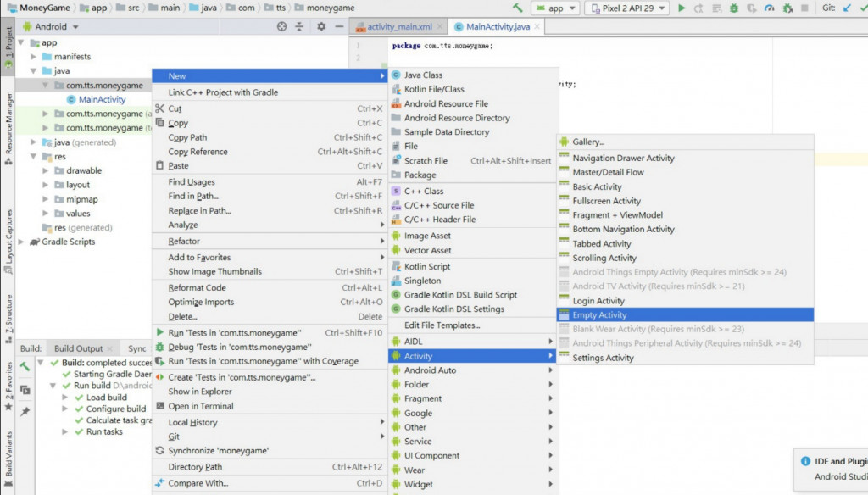
Task: Open the Build Variants side tab
Action: click(8, 459)
